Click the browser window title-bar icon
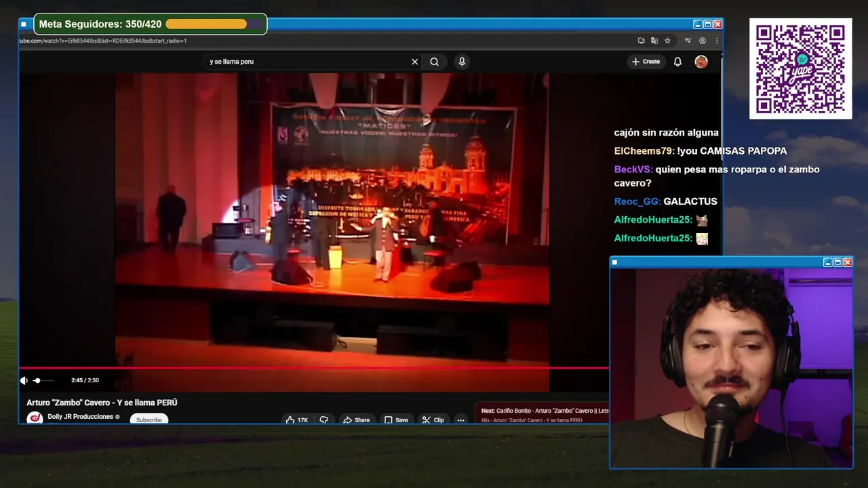 [x=24, y=24]
